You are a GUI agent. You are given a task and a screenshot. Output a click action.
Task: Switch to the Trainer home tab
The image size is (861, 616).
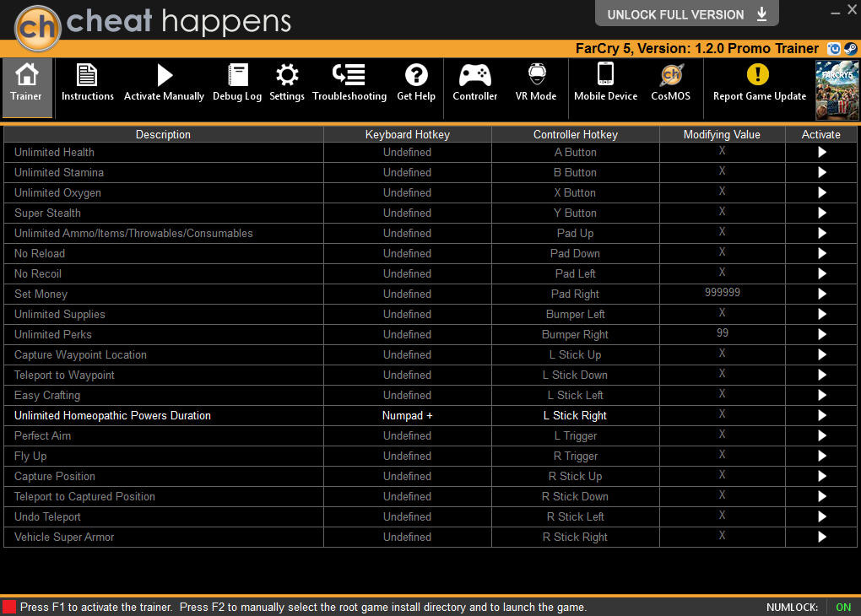pyautogui.click(x=27, y=87)
